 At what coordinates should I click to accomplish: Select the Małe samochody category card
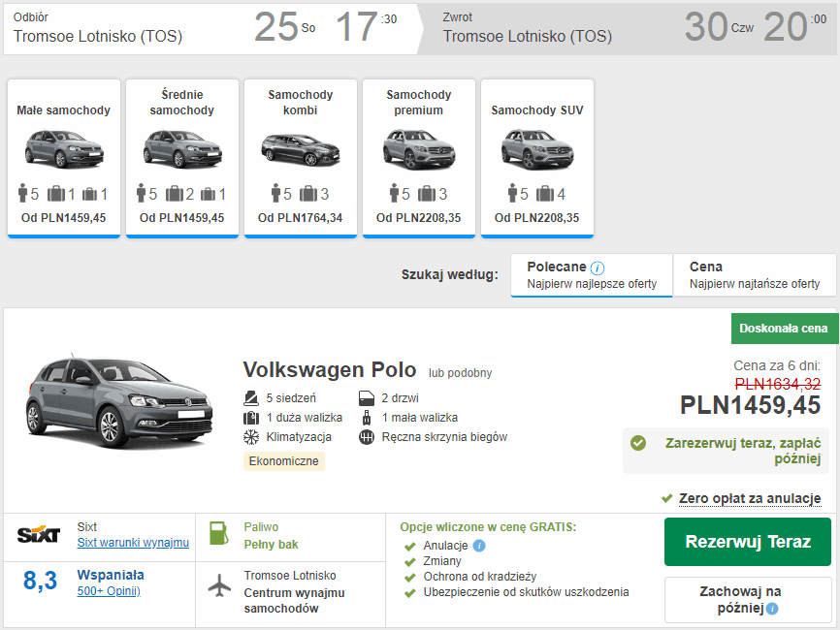coord(64,158)
